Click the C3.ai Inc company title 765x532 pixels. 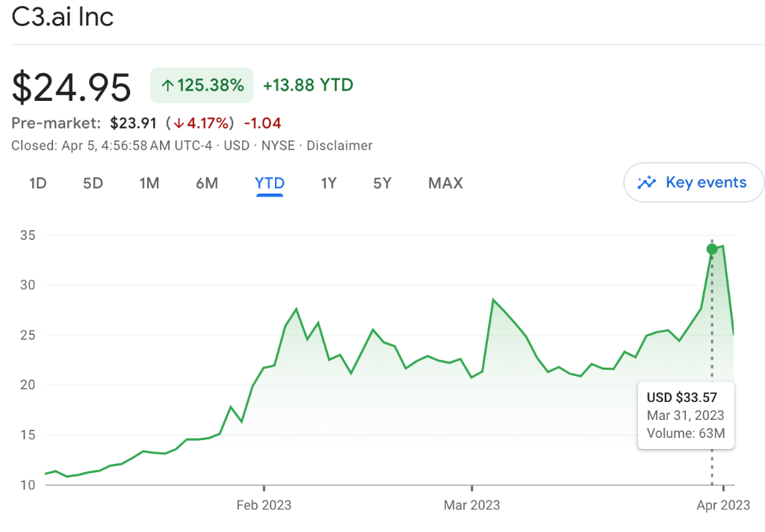pos(63,16)
